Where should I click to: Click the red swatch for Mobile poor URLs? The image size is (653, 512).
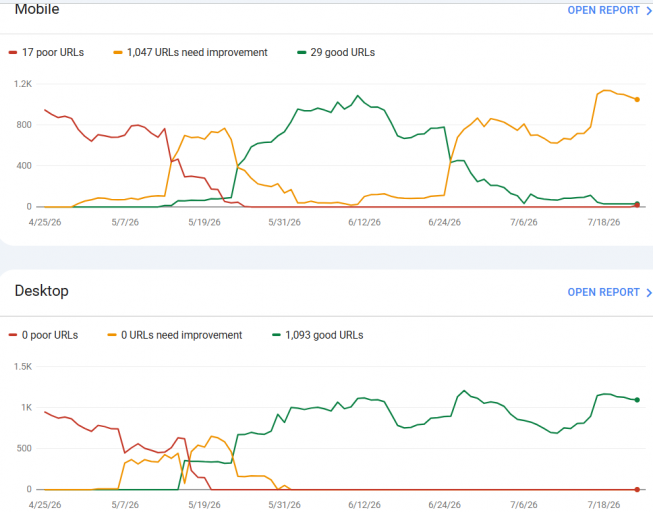(x=13, y=52)
